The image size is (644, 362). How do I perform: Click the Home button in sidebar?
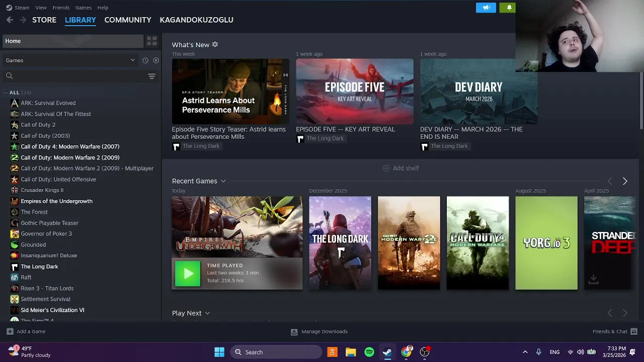tap(73, 41)
